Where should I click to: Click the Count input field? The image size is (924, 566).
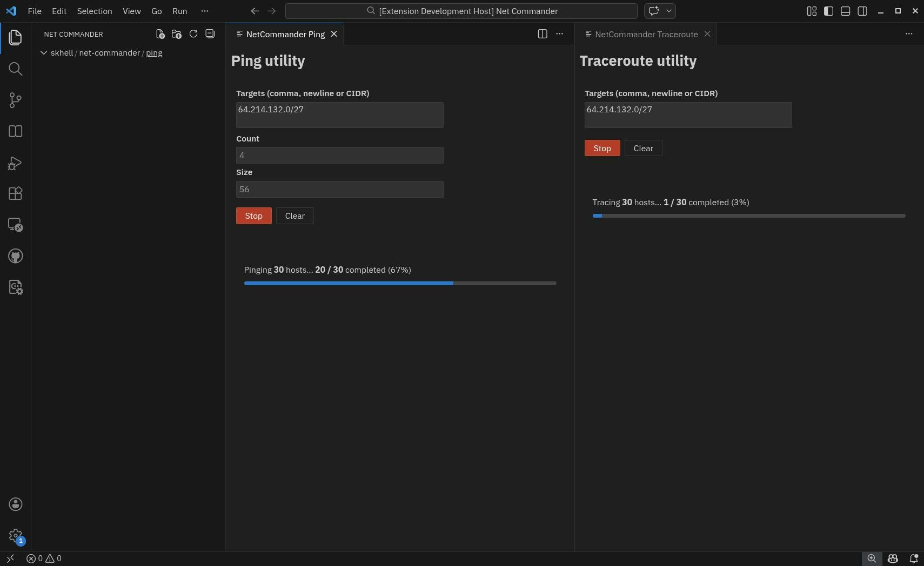pyautogui.click(x=339, y=156)
